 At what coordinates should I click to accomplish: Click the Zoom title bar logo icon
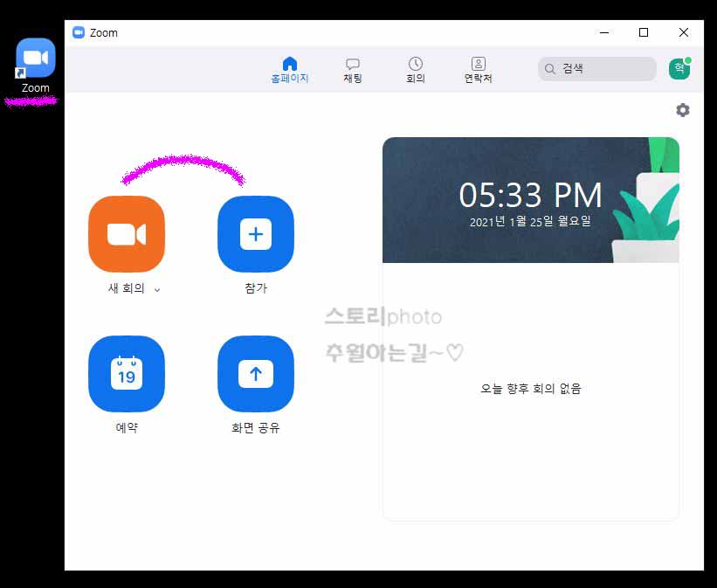pyautogui.click(x=79, y=32)
